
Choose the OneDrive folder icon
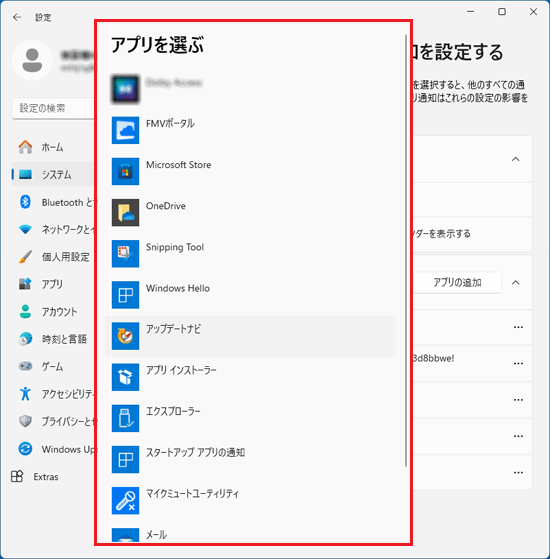125,212
